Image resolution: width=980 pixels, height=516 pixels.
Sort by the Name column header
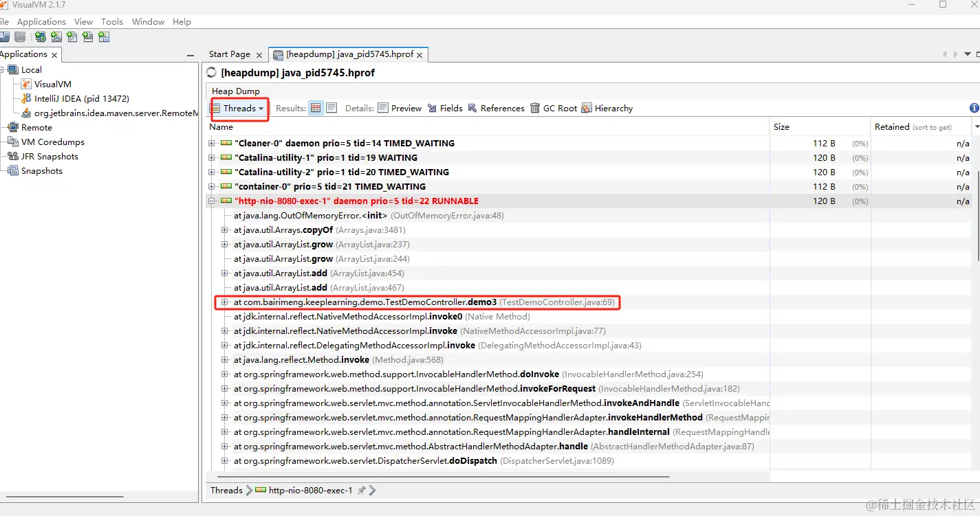[488, 127]
